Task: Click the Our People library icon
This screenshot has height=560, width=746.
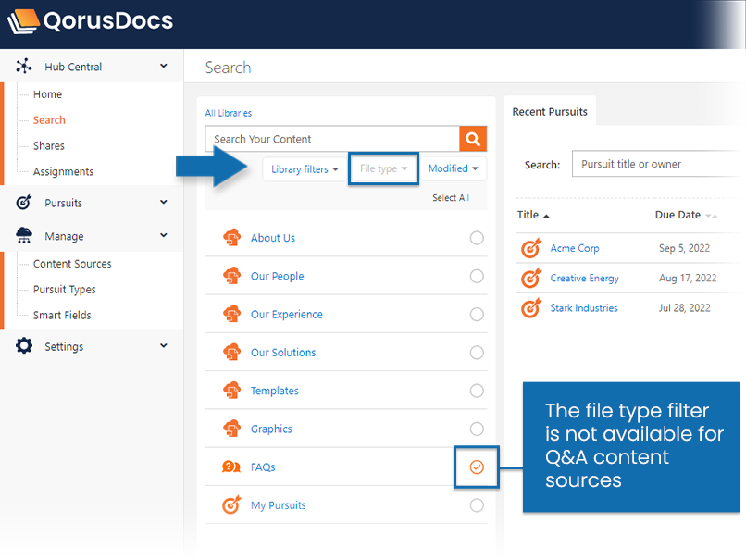Action: point(231,276)
